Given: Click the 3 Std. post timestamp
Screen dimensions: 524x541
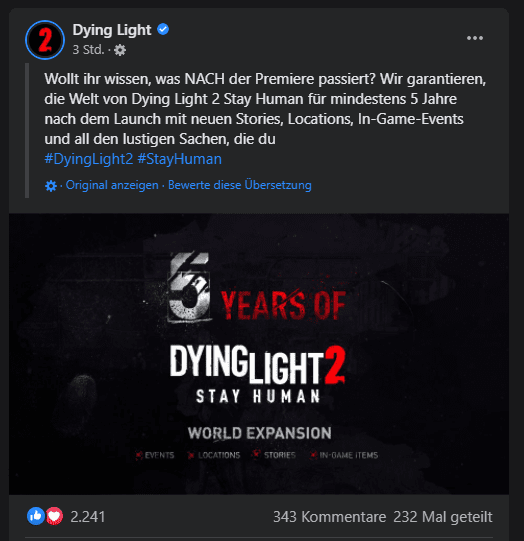Looking at the screenshot, I should click(x=88, y=50).
